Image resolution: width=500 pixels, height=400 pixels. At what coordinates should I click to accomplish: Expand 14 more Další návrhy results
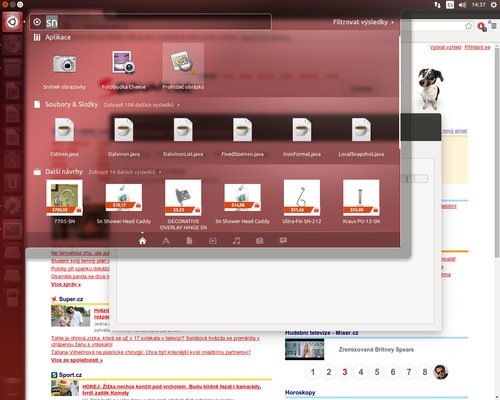125,172
